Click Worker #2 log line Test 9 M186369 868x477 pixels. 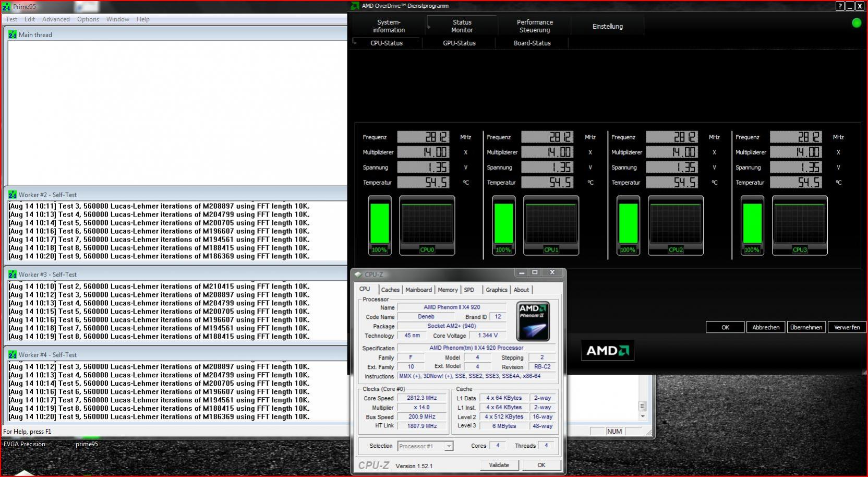point(159,256)
